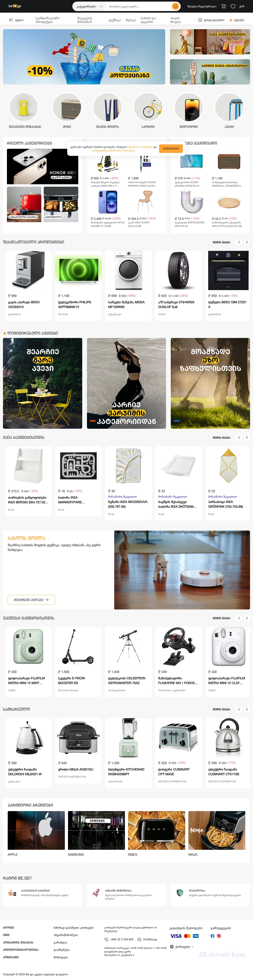Show next IKEA kids products arrow
Image resolution: width=253 pixels, height=980 pixels.
[x=246, y=437]
